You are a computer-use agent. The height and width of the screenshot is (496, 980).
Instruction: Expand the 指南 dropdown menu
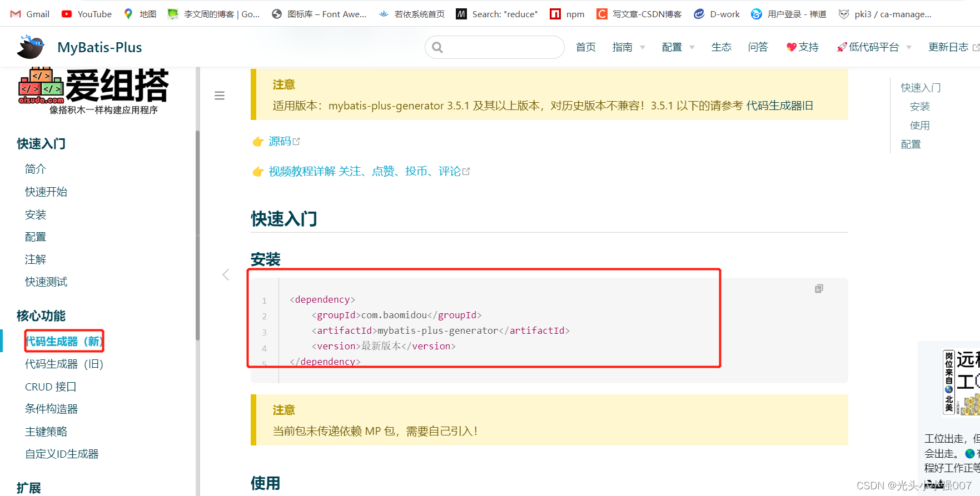629,47
